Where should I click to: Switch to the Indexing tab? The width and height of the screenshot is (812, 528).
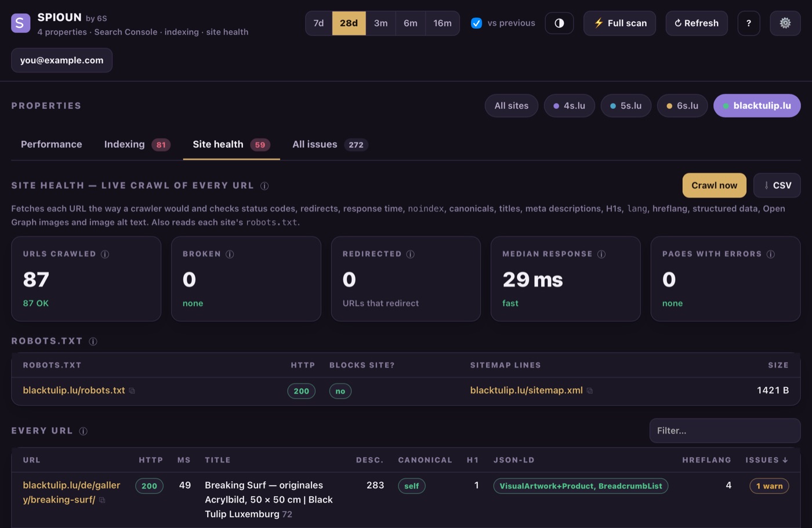click(137, 144)
